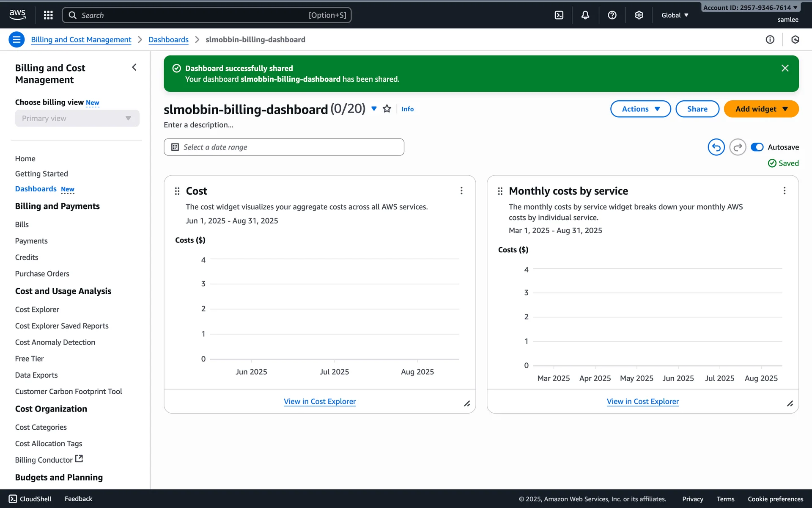Click the Share button
Screen dimensions: 812x508
pyautogui.click(x=697, y=109)
